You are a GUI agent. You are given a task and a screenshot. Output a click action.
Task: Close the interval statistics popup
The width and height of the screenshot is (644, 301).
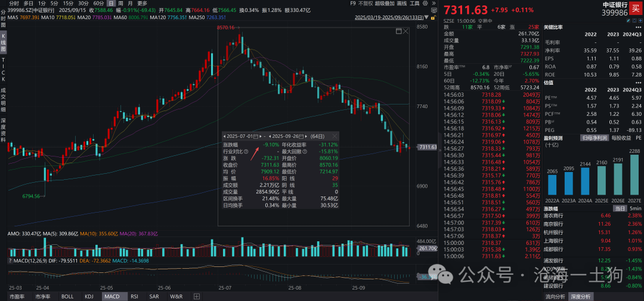pyautogui.click(x=336, y=136)
